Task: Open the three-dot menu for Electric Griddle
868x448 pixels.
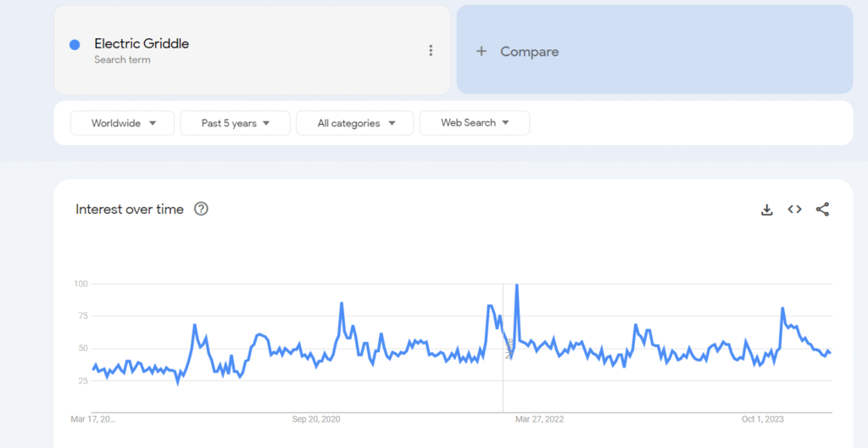Action: (x=431, y=51)
